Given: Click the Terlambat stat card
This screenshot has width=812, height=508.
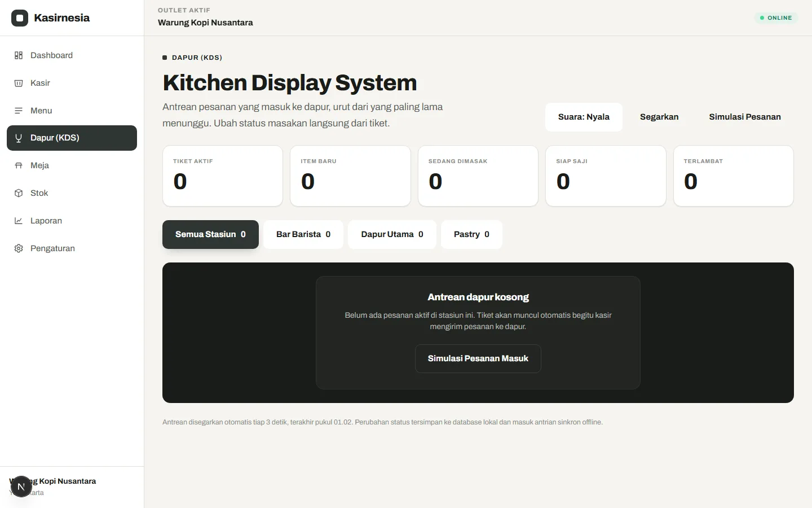Looking at the screenshot, I should click(734, 176).
